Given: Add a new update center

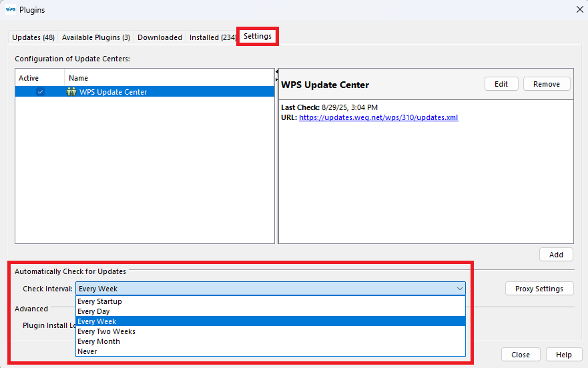Looking at the screenshot, I should pyautogui.click(x=556, y=255).
